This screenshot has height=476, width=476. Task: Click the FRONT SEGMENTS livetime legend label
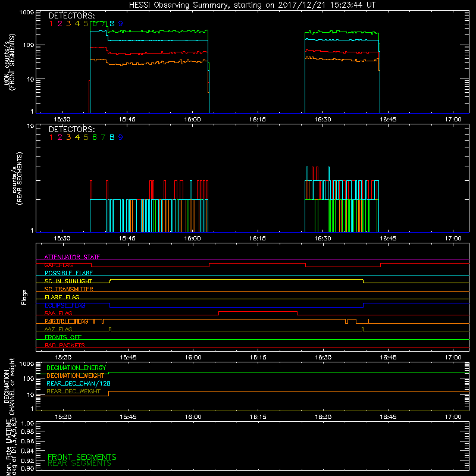click(x=82, y=457)
